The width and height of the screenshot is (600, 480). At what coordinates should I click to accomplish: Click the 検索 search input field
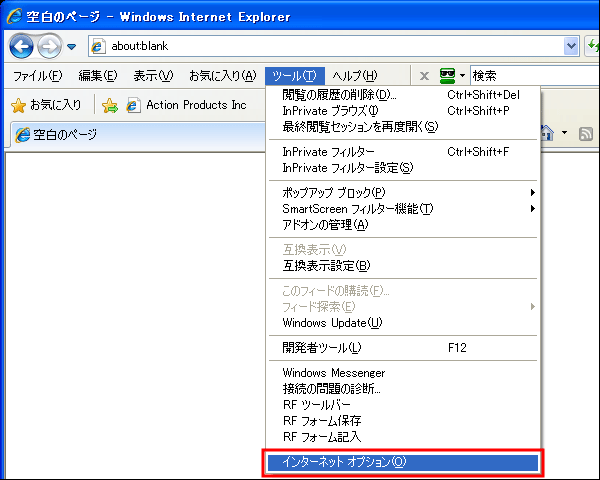pyautogui.click(x=535, y=75)
